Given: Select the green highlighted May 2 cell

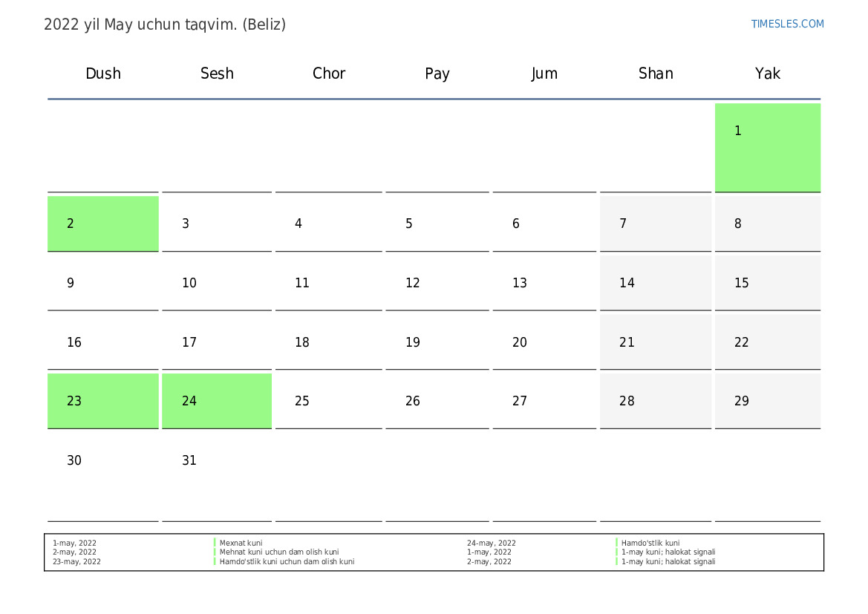Looking at the screenshot, I should tap(102, 223).
